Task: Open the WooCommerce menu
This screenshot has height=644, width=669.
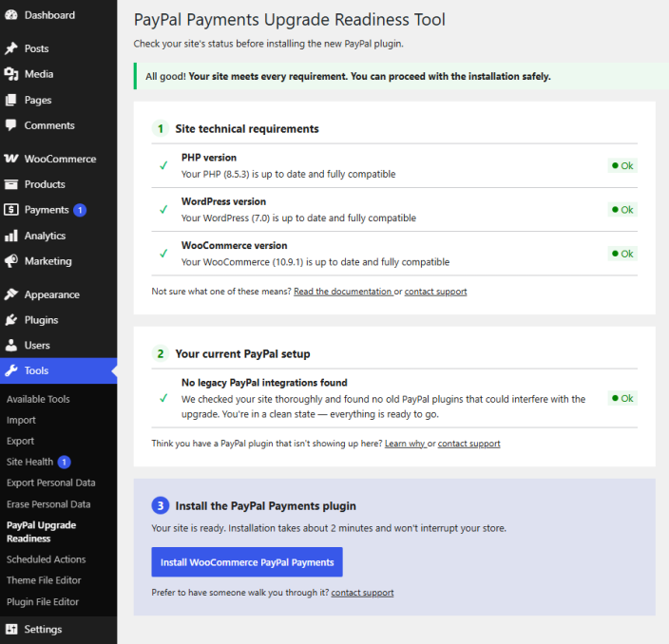Action: (59, 159)
